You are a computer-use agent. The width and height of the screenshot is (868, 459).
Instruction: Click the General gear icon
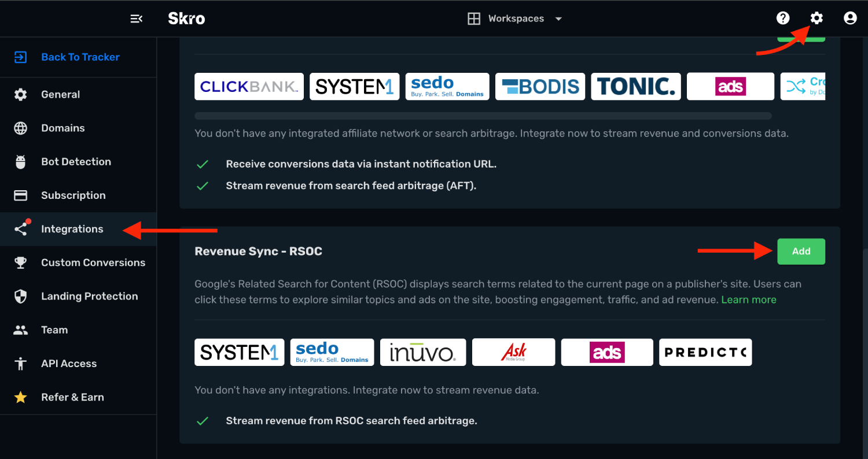pos(21,94)
